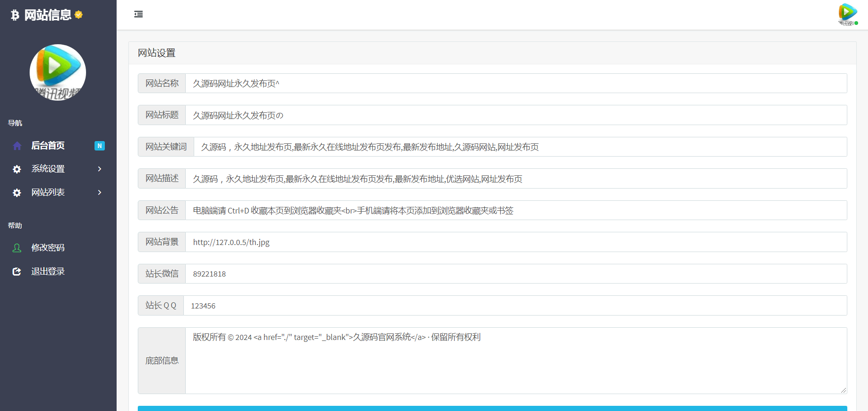Expand the 网站列表 chevron arrow
This screenshot has width=868, height=411.
click(x=100, y=192)
